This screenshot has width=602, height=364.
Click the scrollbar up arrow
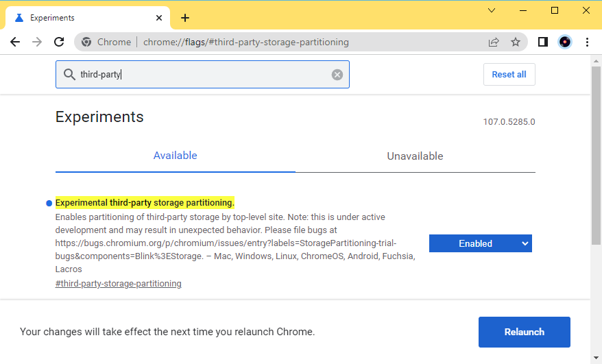(x=596, y=60)
